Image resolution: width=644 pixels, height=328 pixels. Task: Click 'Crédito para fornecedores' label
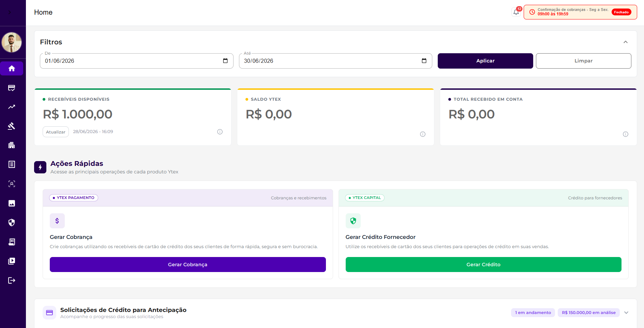[595, 198]
